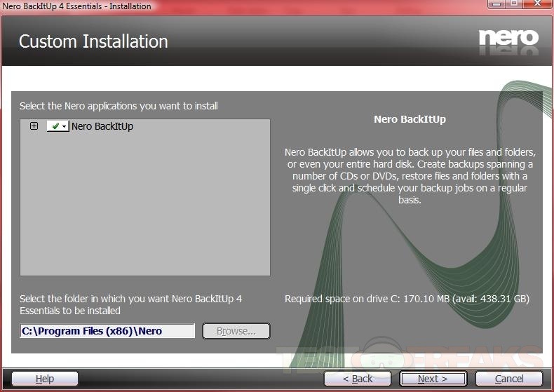Click the installation folder path field
Viewport: 554px width, 392px height.
tap(107, 331)
